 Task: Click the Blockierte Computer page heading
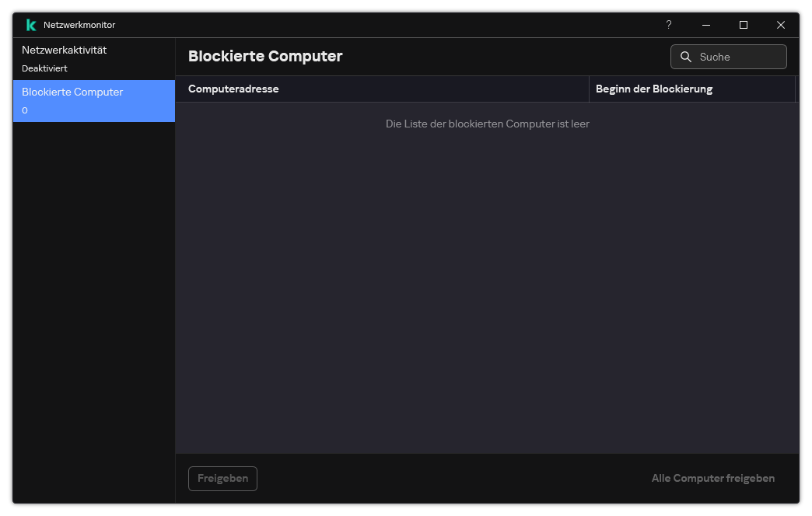pos(265,57)
